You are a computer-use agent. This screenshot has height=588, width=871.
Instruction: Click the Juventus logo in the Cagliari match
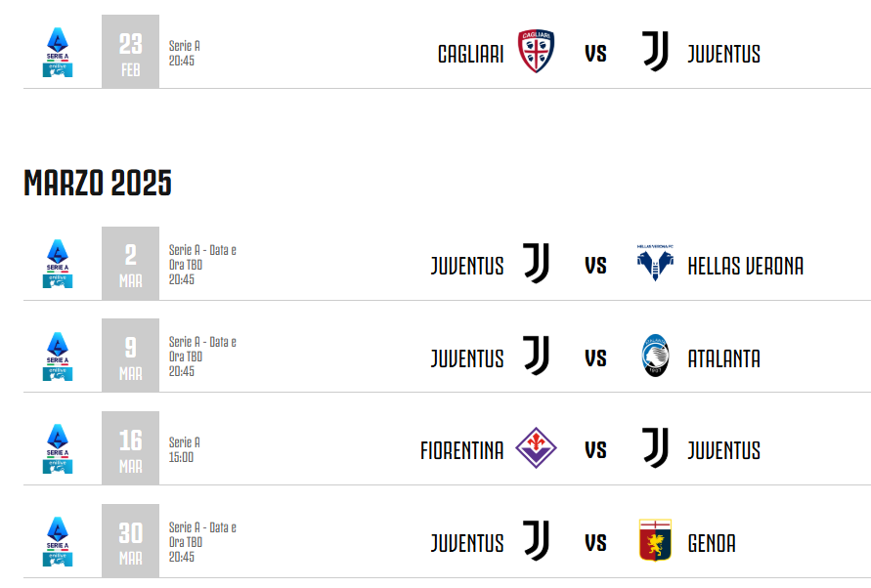[656, 51]
